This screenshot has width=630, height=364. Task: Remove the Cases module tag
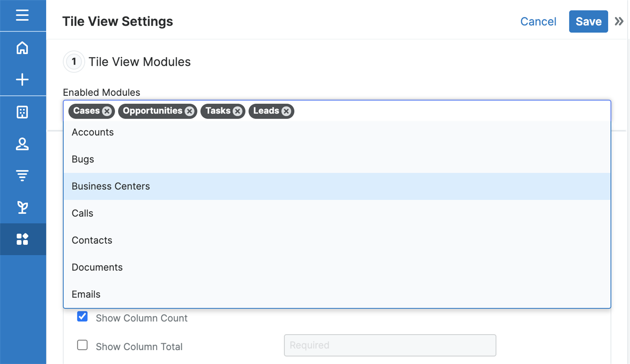click(x=107, y=111)
